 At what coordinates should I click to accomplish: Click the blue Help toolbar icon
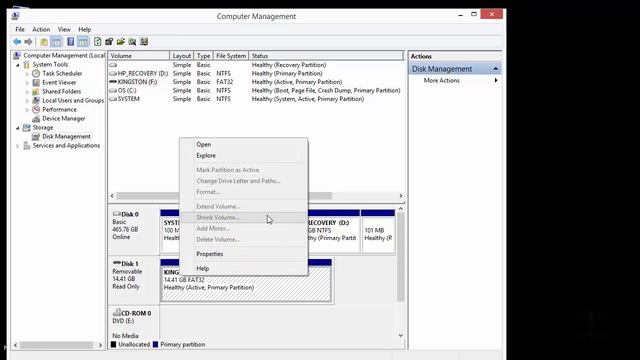[x=71, y=42]
